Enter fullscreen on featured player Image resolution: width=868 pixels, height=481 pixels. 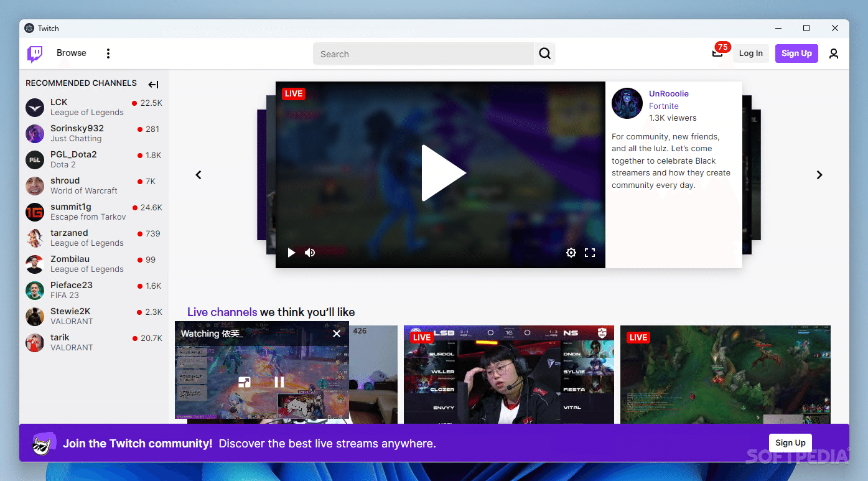(x=590, y=252)
